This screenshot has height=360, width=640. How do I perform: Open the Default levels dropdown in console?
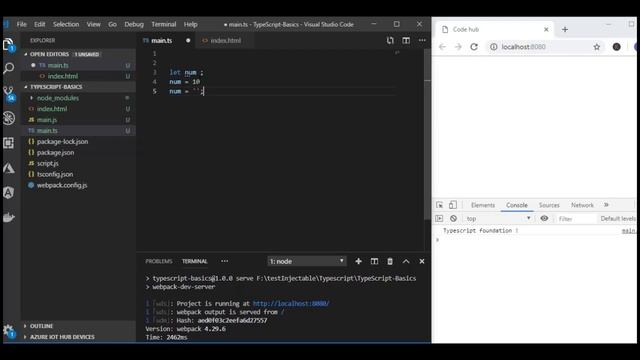pyautogui.click(x=618, y=219)
